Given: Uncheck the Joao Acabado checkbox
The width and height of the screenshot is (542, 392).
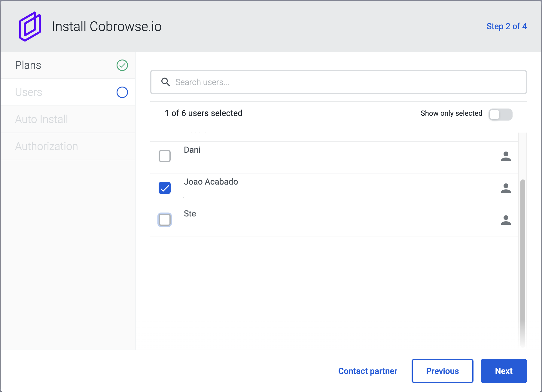Looking at the screenshot, I should (165, 188).
